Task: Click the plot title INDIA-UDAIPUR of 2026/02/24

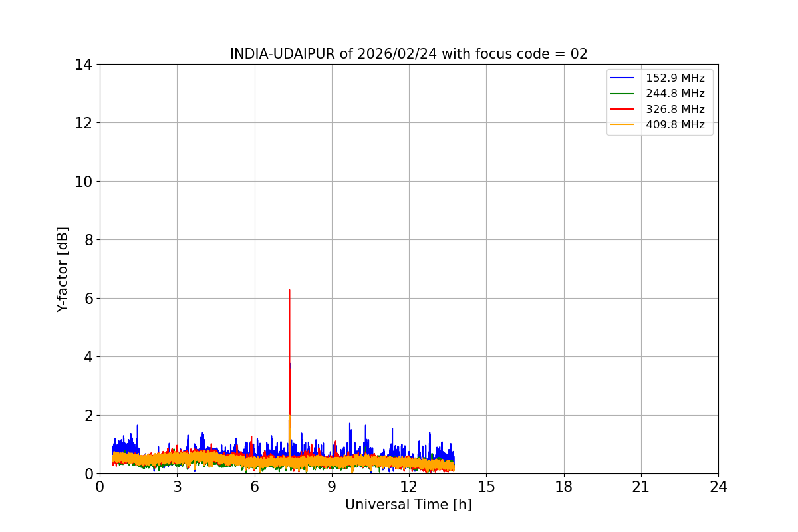Action: click(x=408, y=54)
